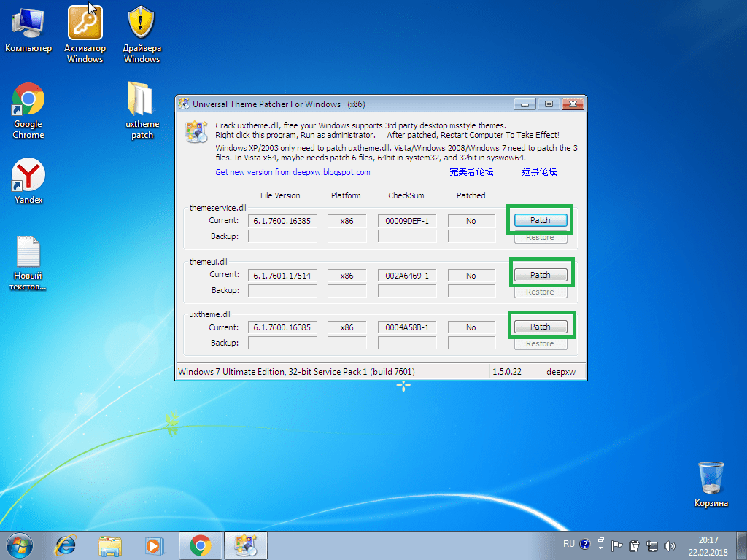This screenshot has height=560, width=747.
Task: Patch the themeui.dll file
Action: point(540,274)
